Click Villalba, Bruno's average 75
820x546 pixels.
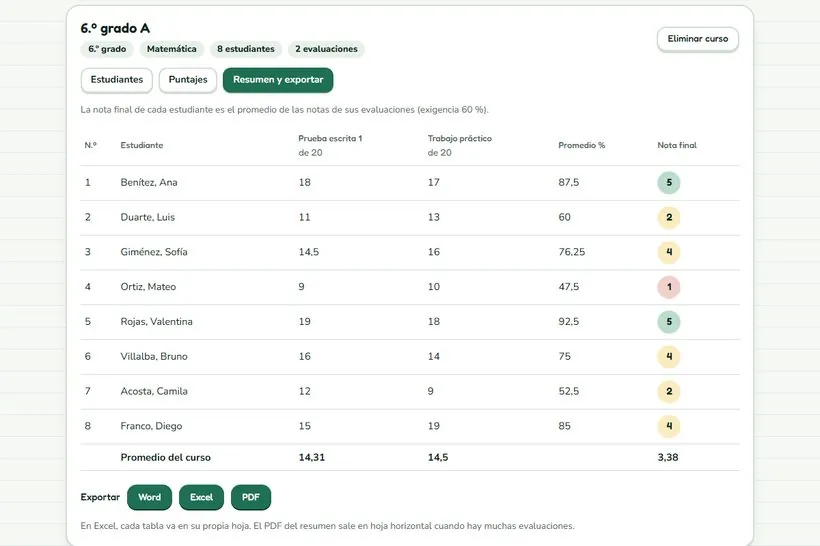pyautogui.click(x=564, y=357)
